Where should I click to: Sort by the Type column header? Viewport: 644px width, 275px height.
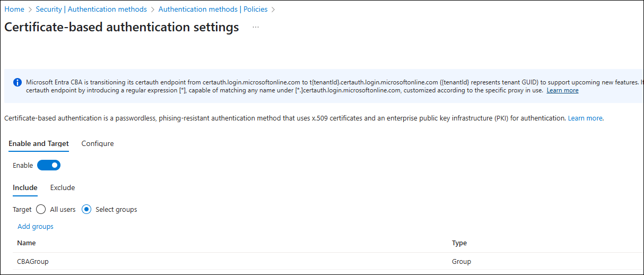[x=459, y=243]
